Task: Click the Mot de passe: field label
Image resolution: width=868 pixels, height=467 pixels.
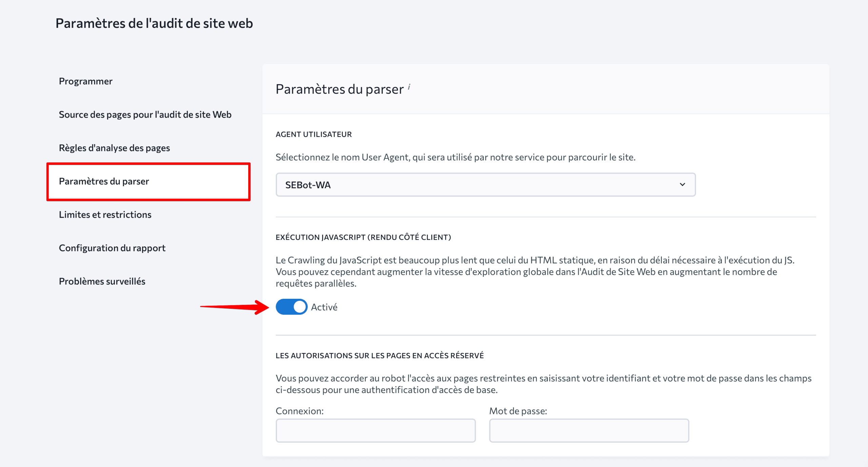Action: 518,411
